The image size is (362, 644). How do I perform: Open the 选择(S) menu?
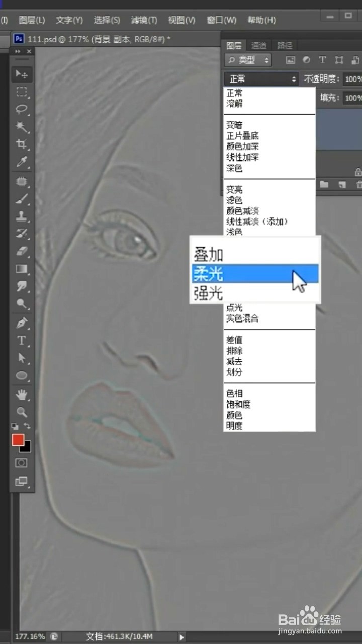(x=107, y=20)
